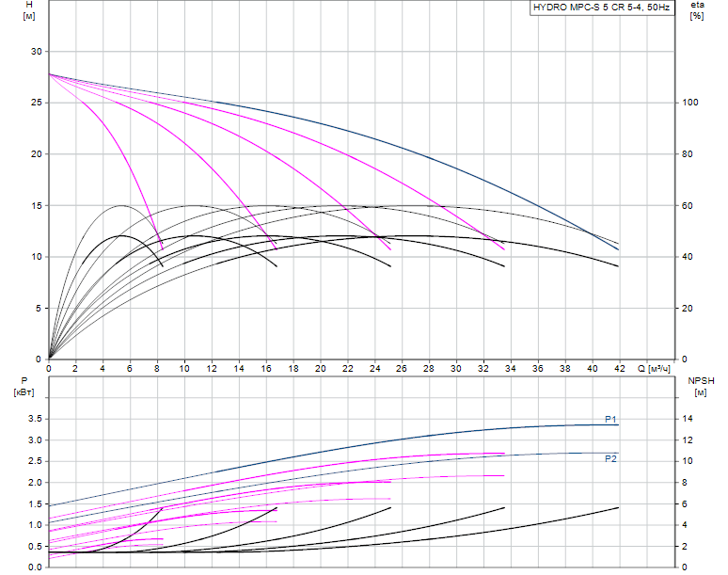Click the 3.5 tick on the P axis
728x575 pixels.
[33, 419]
